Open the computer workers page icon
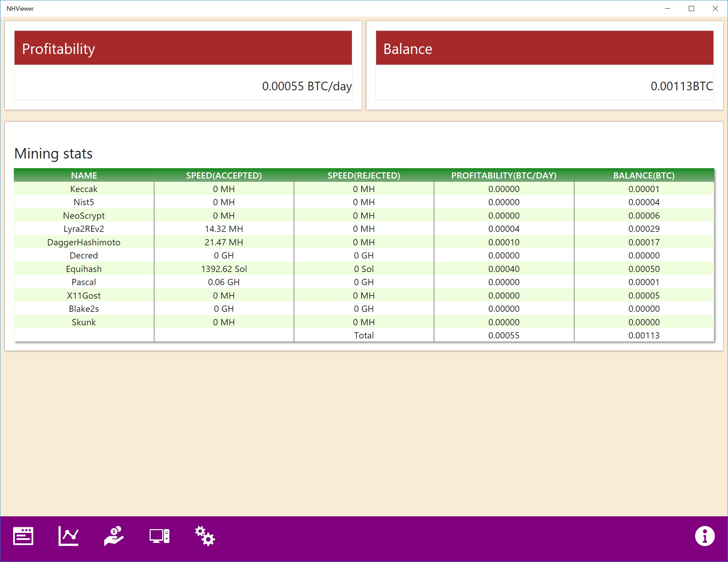The image size is (728, 562). pos(159,536)
